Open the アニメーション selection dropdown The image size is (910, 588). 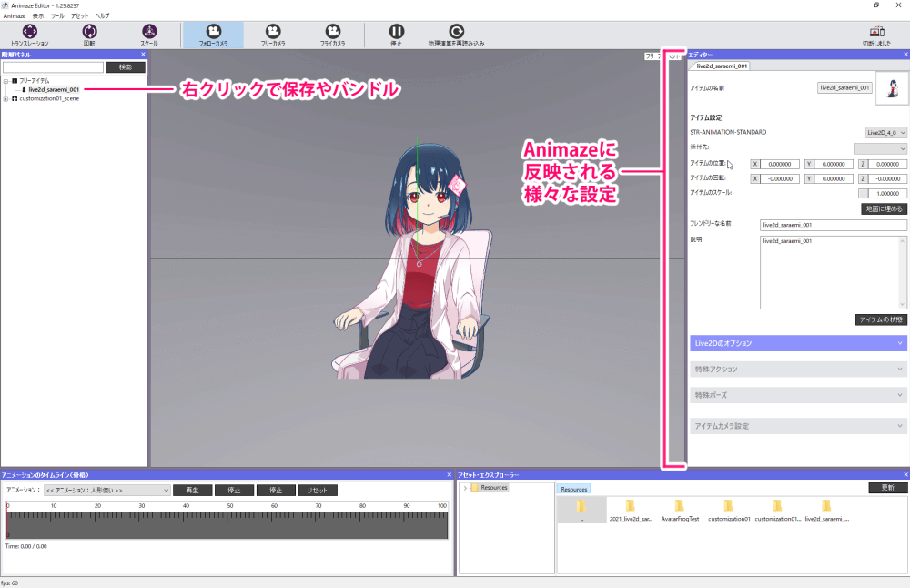coord(106,491)
